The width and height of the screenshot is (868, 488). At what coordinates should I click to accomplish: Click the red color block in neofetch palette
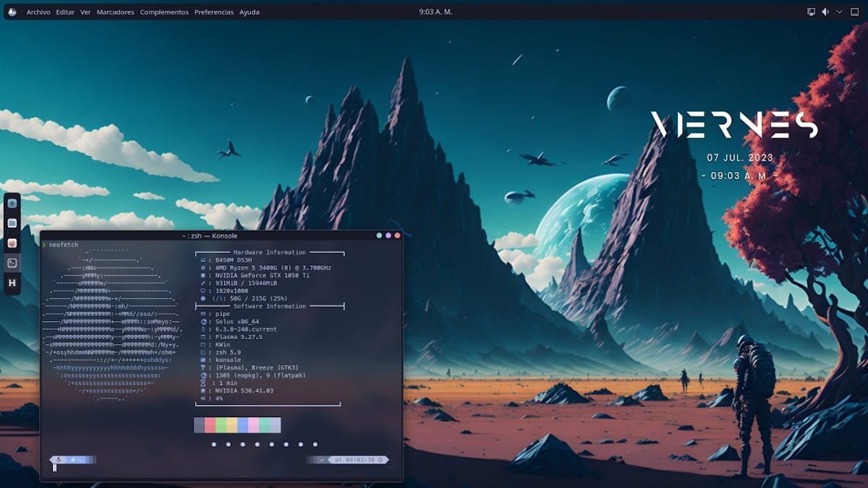pyautogui.click(x=210, y=424)
